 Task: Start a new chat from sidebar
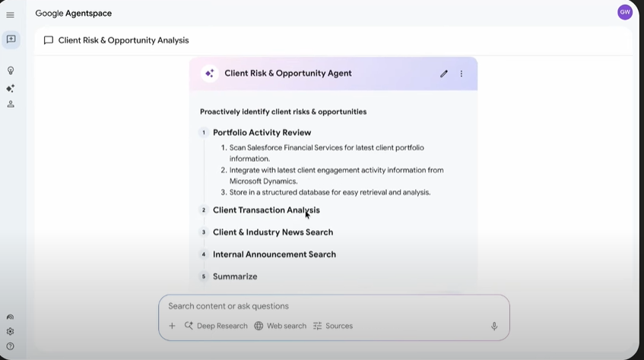(x=11, y=39)
